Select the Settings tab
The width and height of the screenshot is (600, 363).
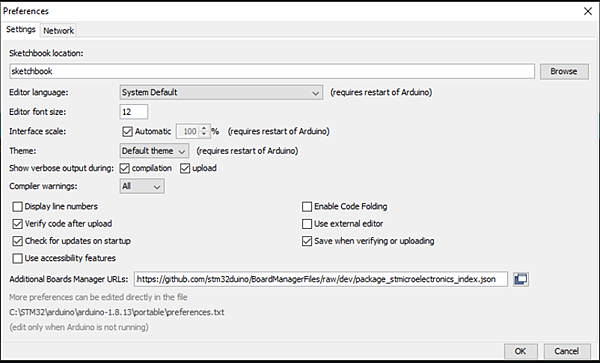click(x=21, y=29)
